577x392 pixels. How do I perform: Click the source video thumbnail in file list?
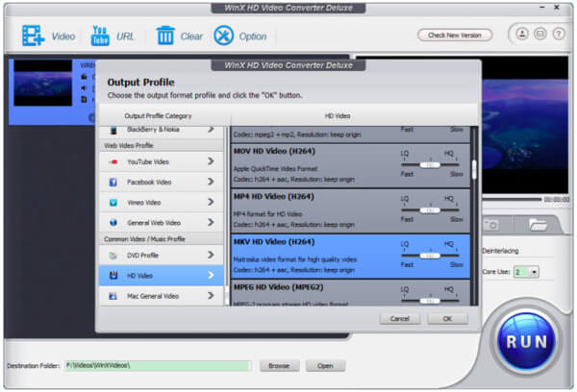coord(42,83)
